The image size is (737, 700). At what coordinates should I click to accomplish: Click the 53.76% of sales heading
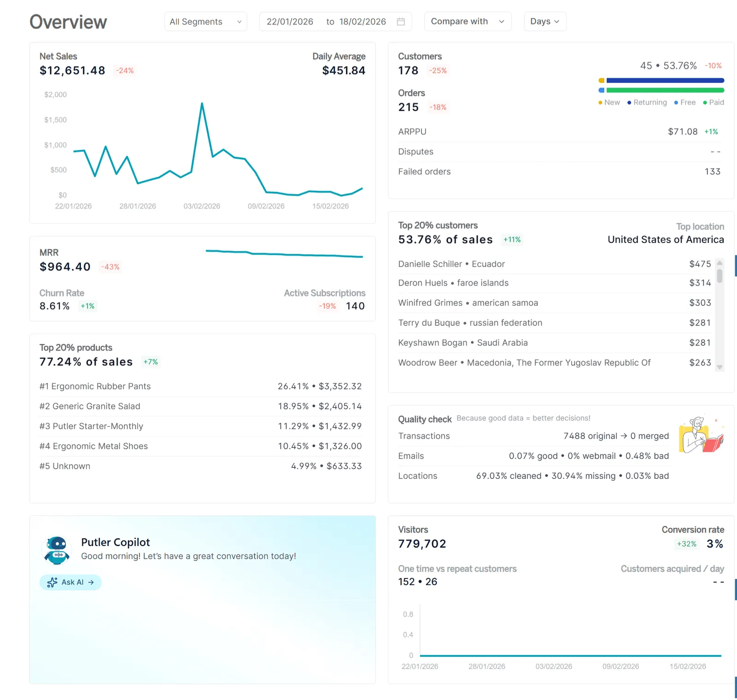445,239
